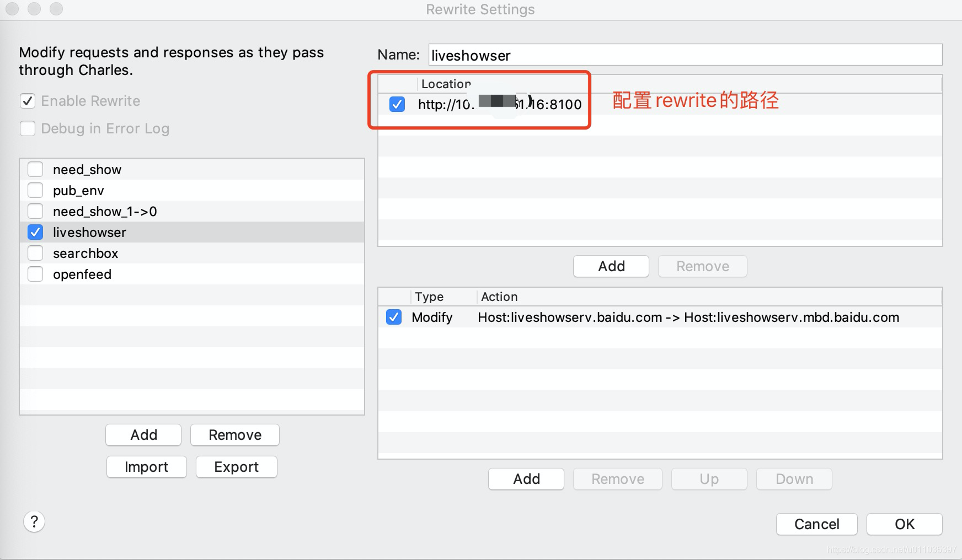Click Remove button under rules table

click(618, 479)
